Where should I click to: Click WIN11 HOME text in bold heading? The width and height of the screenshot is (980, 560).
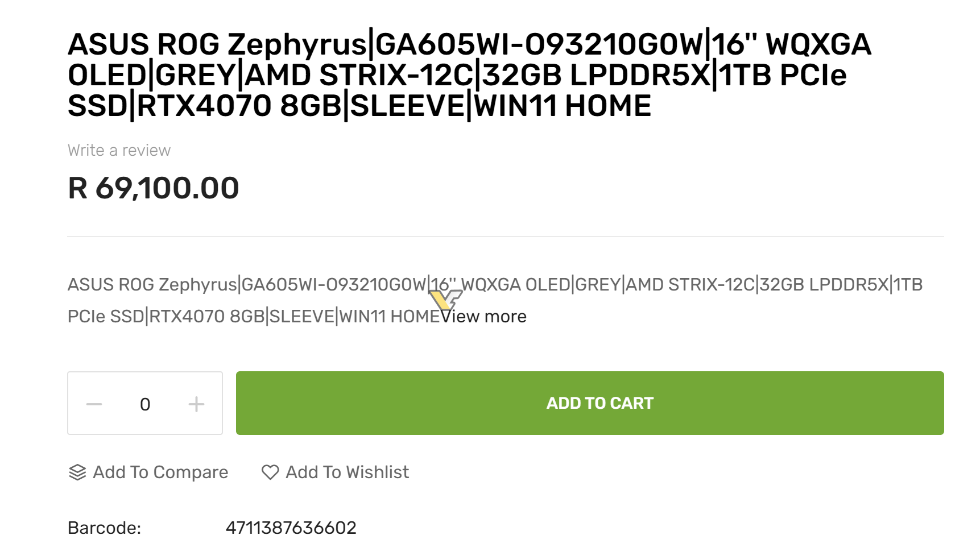coord(563,106)
